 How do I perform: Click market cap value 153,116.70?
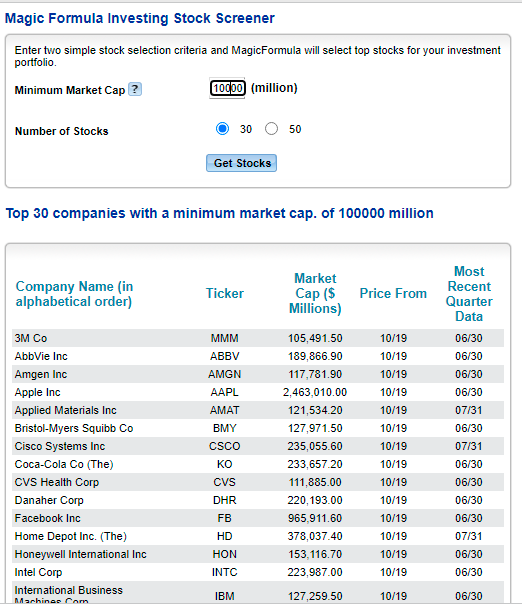315,554
